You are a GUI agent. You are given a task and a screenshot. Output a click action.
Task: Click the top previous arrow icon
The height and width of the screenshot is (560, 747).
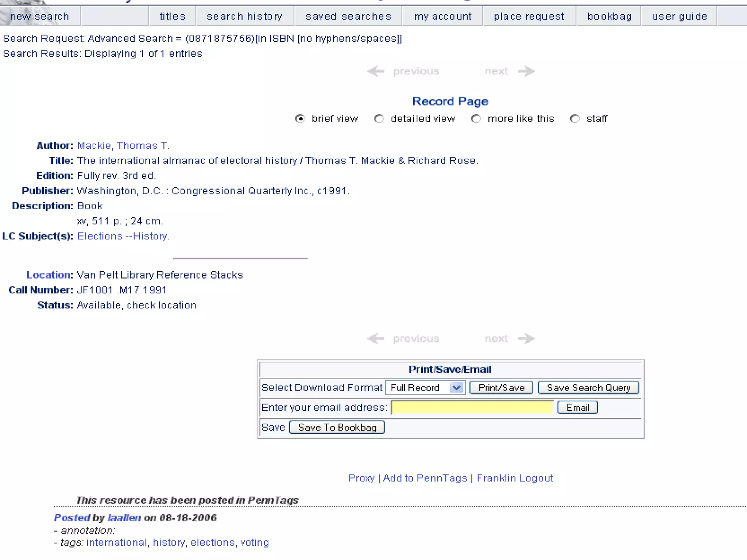point(376,71)
